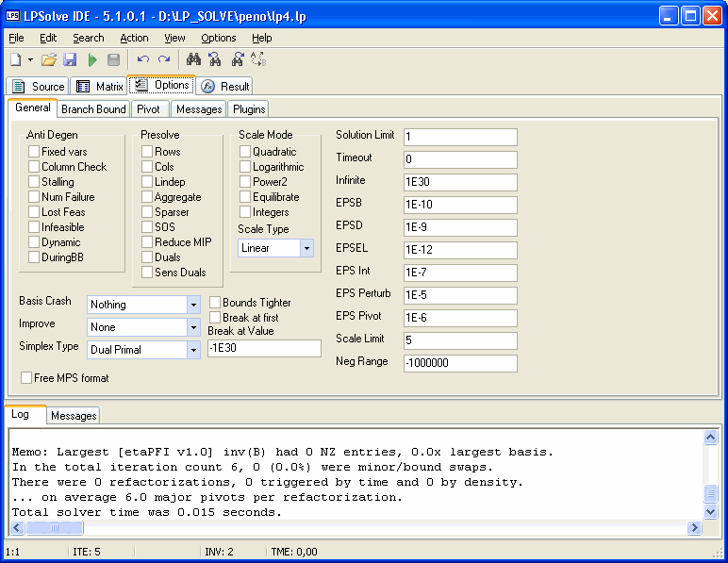The width and height of the screenshot is (728, 563).
Task: Click the New file toolbar icon
Action: pyautogui.click(x=16, y=59)
